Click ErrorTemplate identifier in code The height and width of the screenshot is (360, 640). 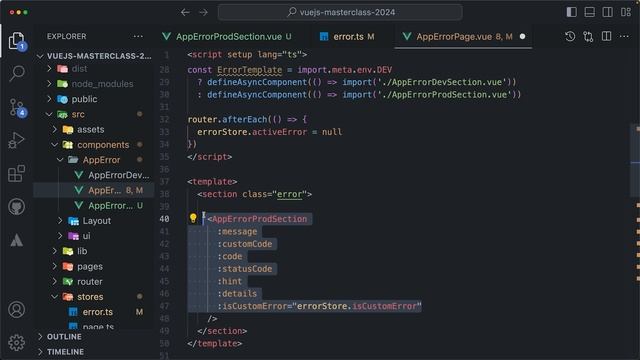point(249,70)
